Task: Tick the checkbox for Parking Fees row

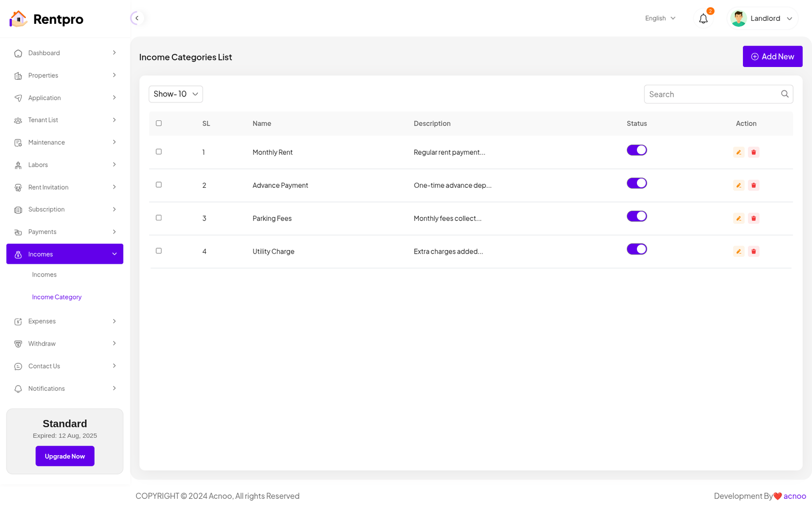Action: pos(159,218)
